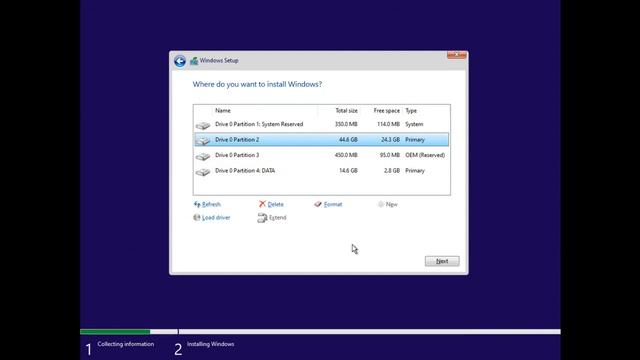Open the Load driver link
Screen dimensions: 640x360
click(x=216, y=218)
